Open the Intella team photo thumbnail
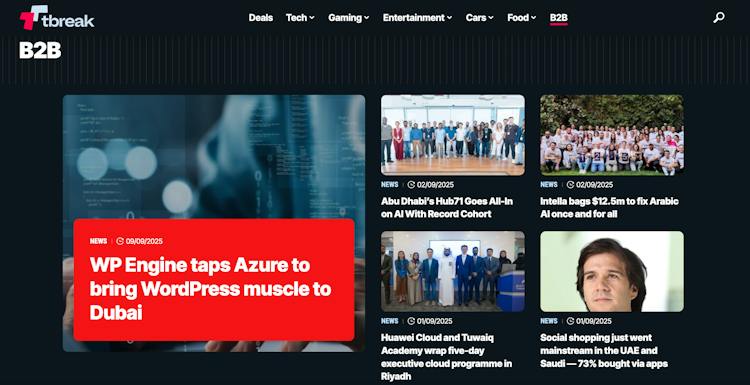The width and height of the screenshot is (750, 385). point(612,135)
